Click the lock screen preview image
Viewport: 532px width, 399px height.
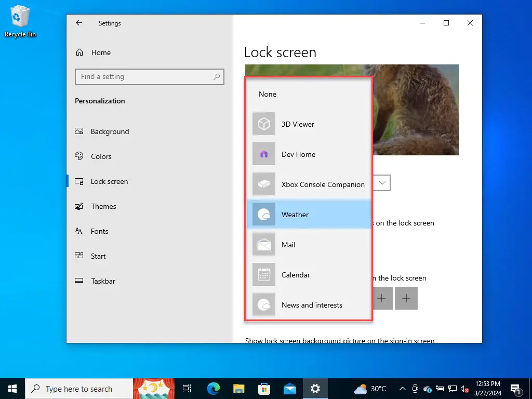point(416,110)
